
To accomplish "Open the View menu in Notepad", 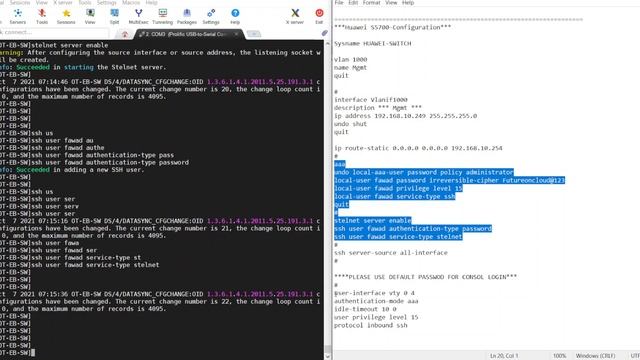I will click(391, 2).
